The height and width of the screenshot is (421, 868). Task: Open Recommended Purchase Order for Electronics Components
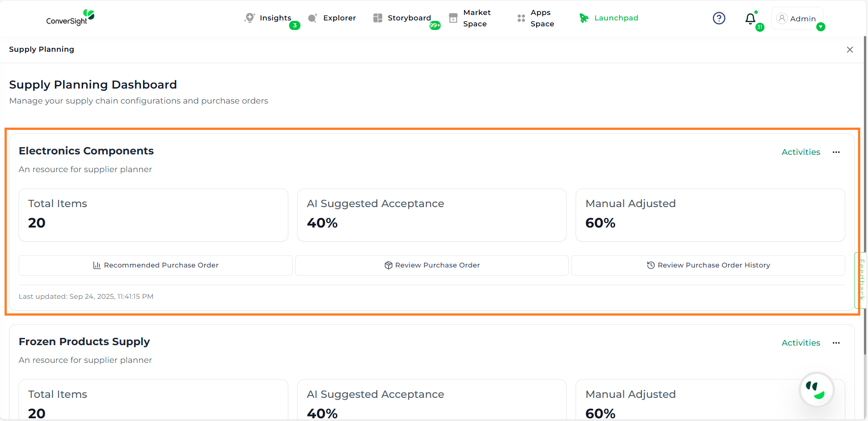156,265
